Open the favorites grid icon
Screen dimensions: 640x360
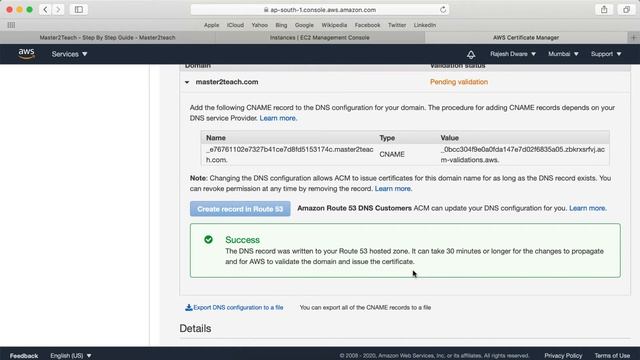click(11, 25)
